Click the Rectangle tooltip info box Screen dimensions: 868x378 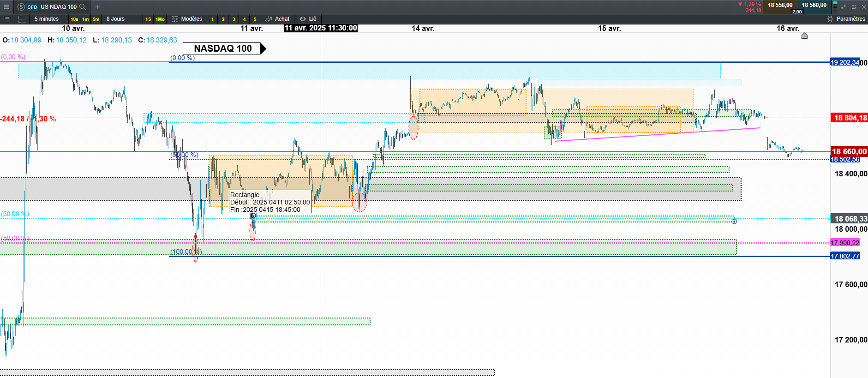270,202
